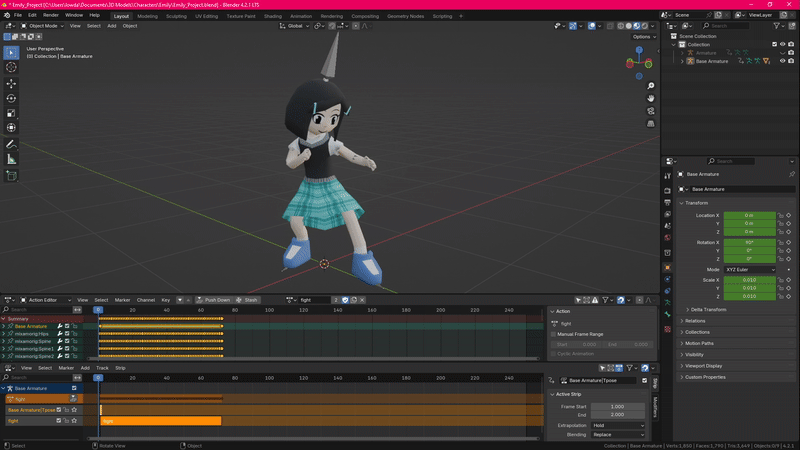
Task: Toggle the camera view icon
Action: pos(650,112)
